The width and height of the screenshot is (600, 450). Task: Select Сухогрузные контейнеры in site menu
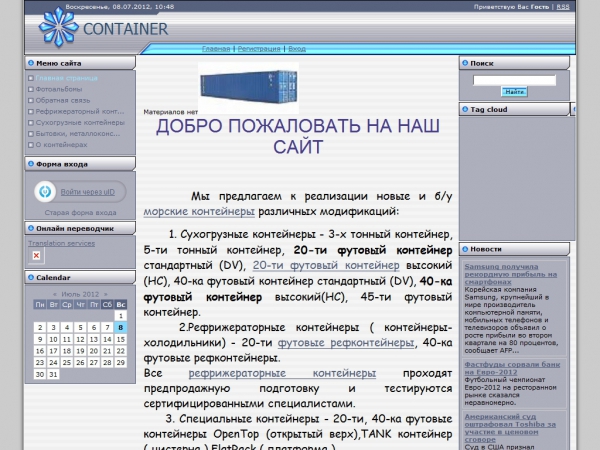(80, 122)
